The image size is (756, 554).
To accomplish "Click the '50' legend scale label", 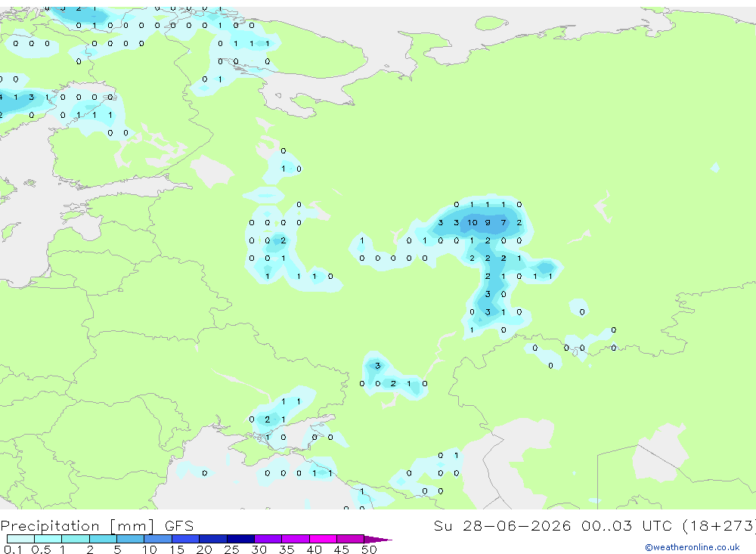I will (x=369, y=549).
